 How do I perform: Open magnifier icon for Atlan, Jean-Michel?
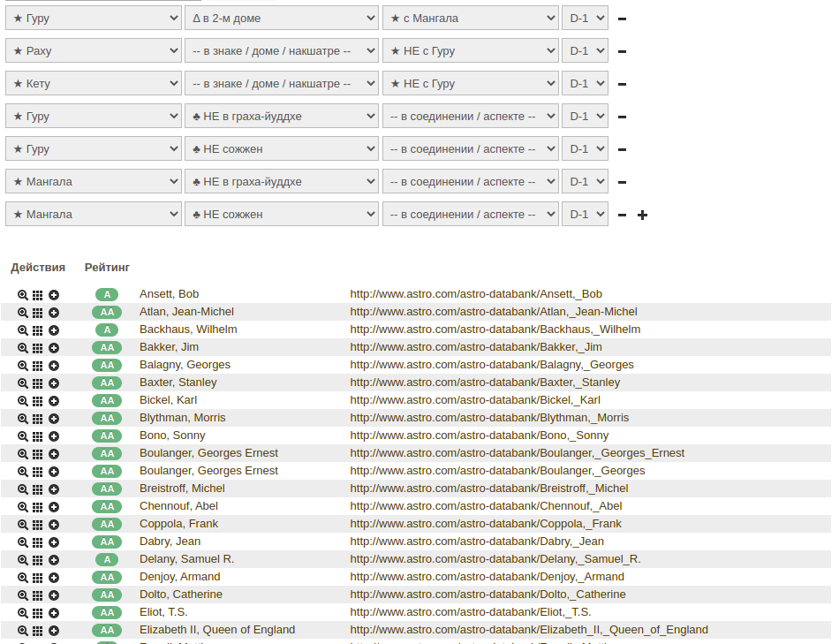[22, 313]
